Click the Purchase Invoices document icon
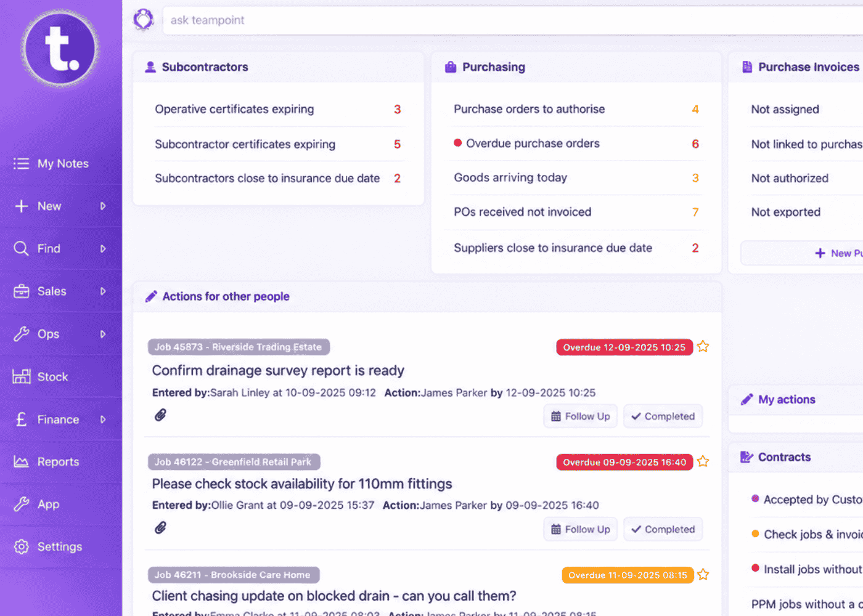 747,67
